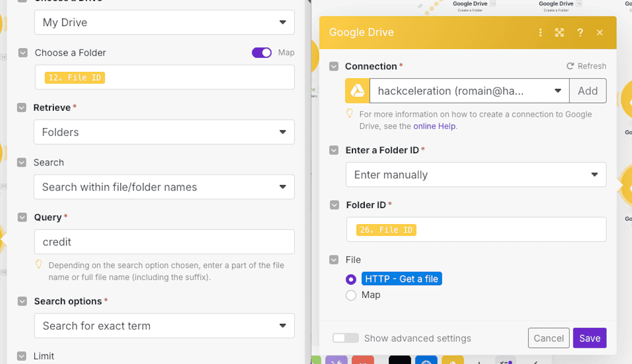The image size is (632, 364).
Task: Click the 26. File ID mapped tag
Action: (x=386, y=230)
